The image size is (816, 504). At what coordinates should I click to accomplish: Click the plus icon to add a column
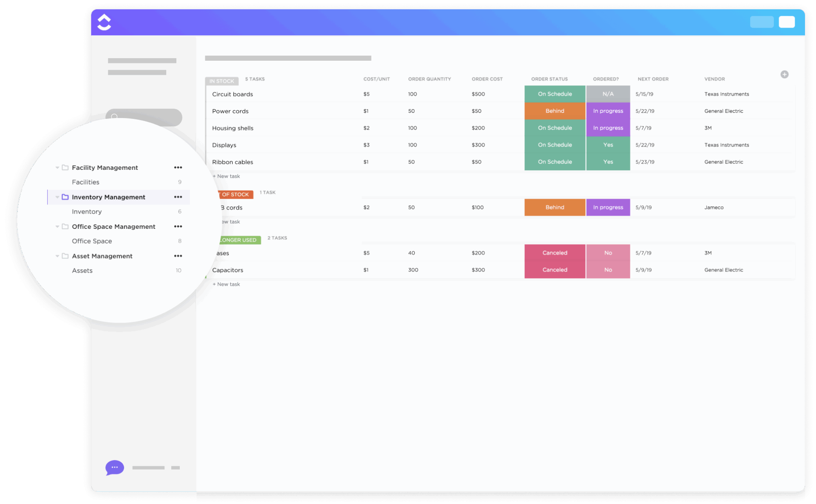click(x=784, y=74)
